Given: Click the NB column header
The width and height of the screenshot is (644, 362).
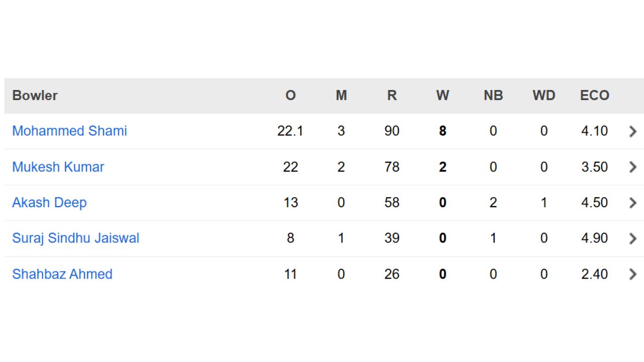Looking at the screenshot, I should pos(493,96).
